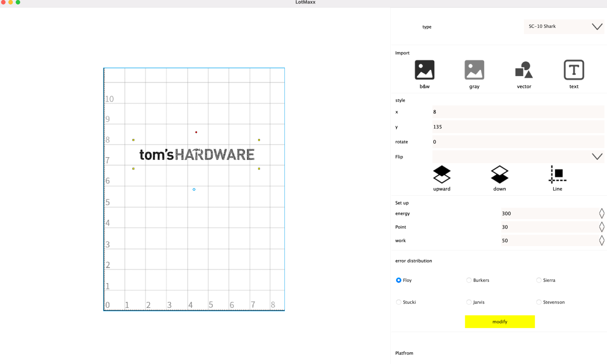607x364 pixels.
Task: Move layer upward
Action: pos(442,174)
